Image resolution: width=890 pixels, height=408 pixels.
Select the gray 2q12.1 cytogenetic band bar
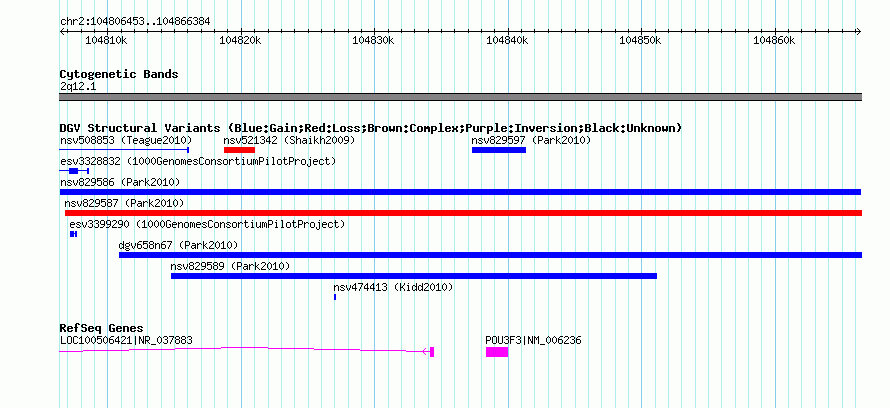tap(460, 97)
